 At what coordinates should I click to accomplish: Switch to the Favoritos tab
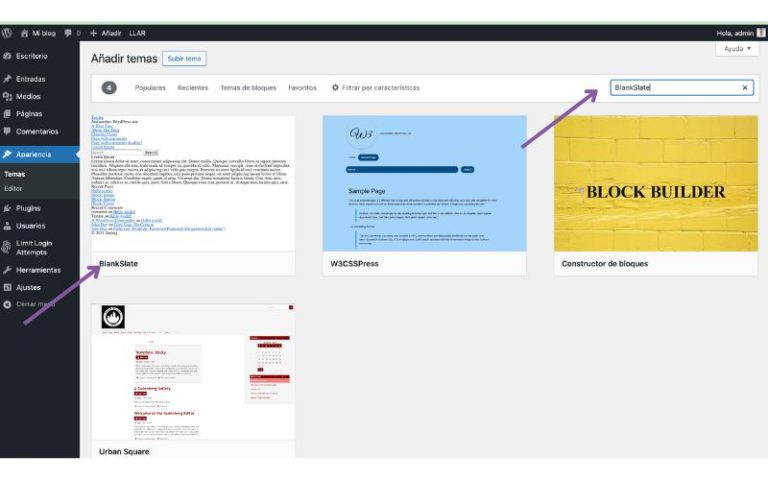(302, 88)
